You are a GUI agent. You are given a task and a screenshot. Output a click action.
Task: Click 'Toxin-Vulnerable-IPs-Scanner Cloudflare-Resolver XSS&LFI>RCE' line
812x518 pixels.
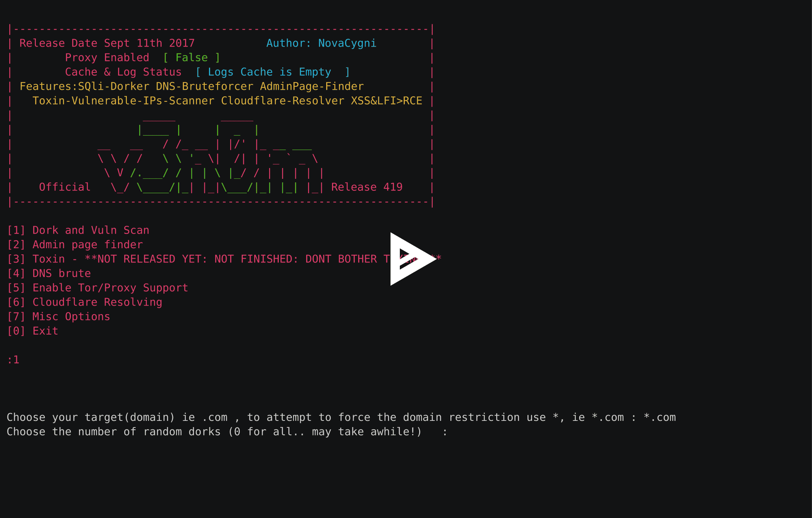click(x=227, y=101)
